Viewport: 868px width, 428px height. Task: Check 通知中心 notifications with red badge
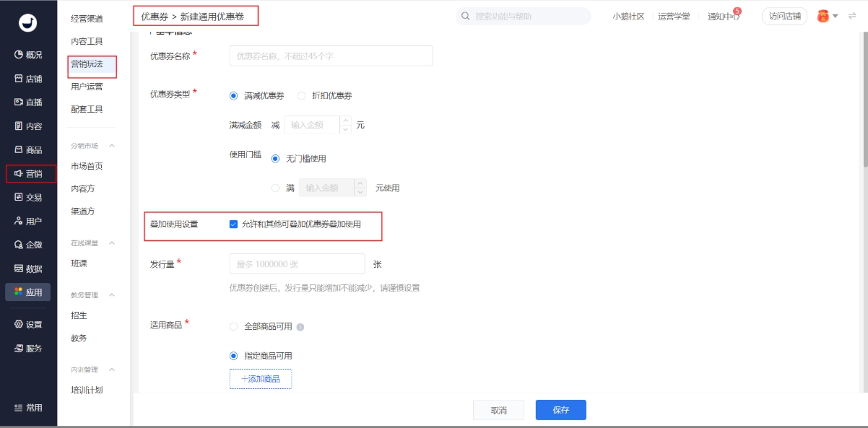[724, 14]
